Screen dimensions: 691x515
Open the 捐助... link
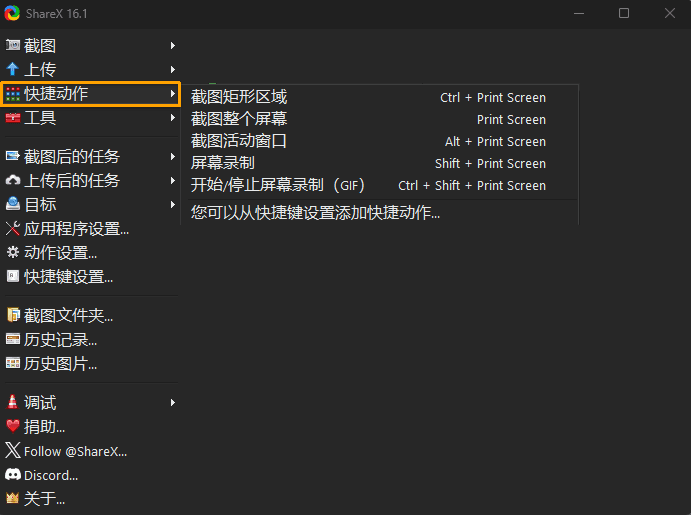45,426
